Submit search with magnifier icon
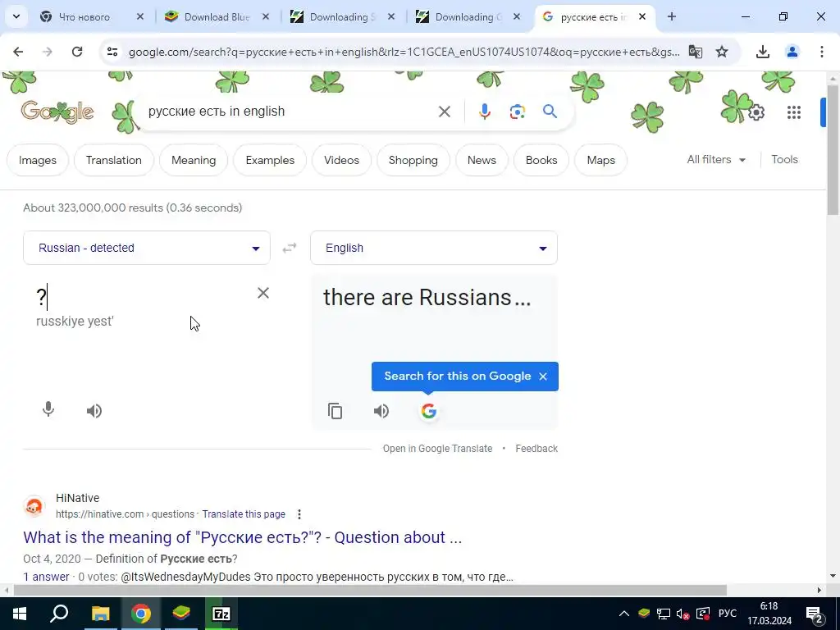 click(x=550, y=112)
